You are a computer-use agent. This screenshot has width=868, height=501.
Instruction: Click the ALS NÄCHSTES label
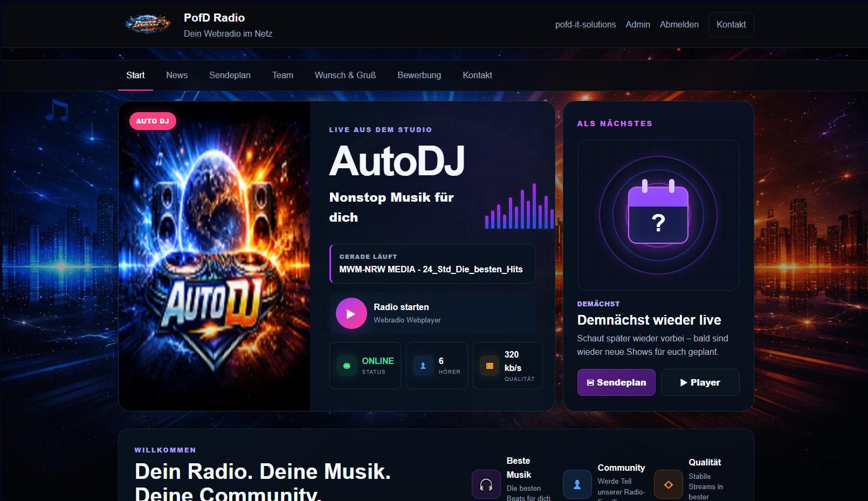(x=615, y=123)
